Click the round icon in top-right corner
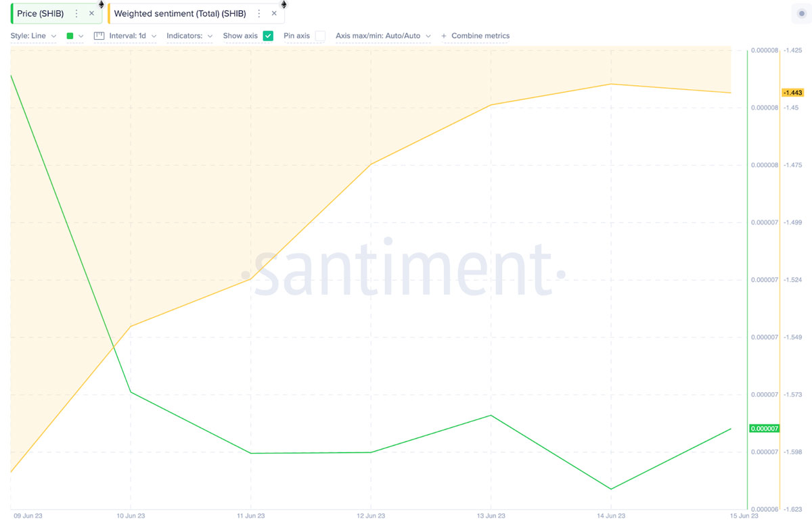Viewport: 812px width, 526px height. 802,14
